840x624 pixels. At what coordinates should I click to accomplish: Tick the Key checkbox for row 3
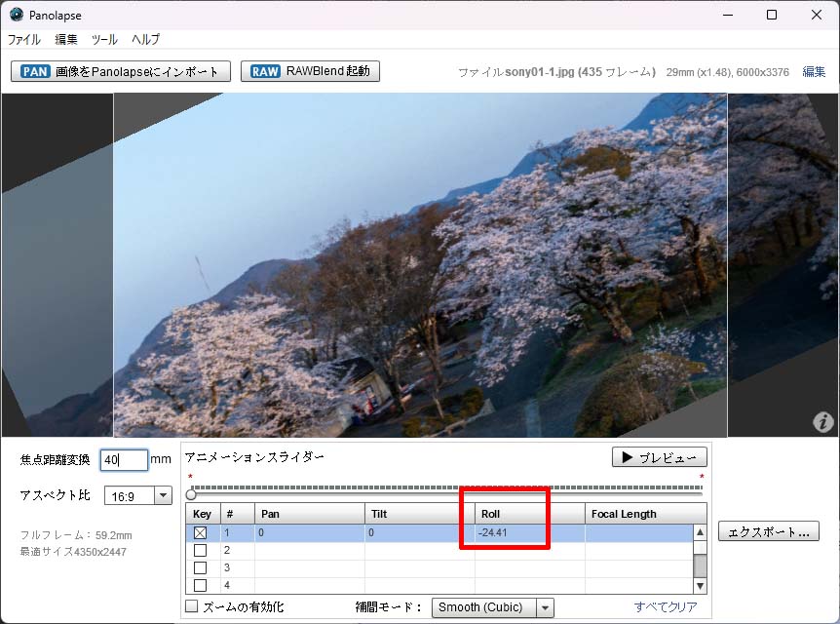click(200, 567)
